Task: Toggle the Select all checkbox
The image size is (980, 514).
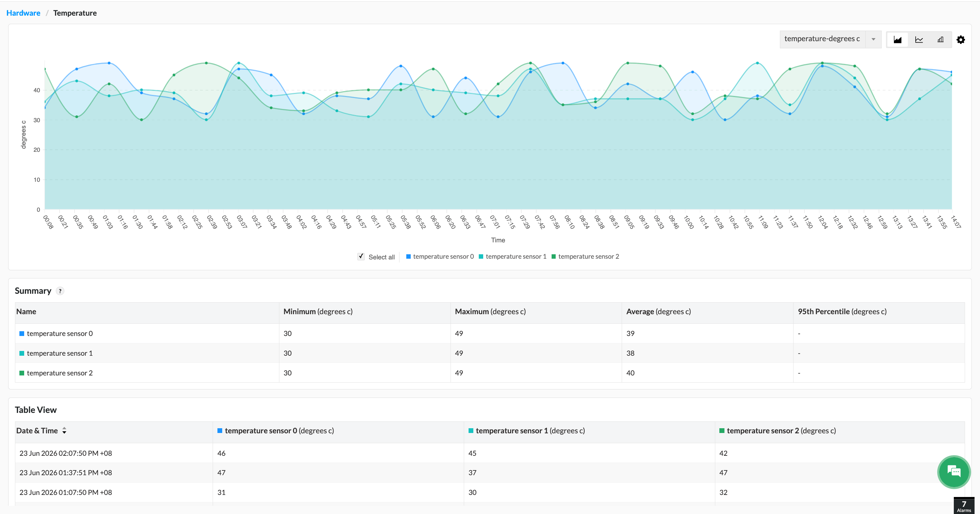Action: [361, 256]
